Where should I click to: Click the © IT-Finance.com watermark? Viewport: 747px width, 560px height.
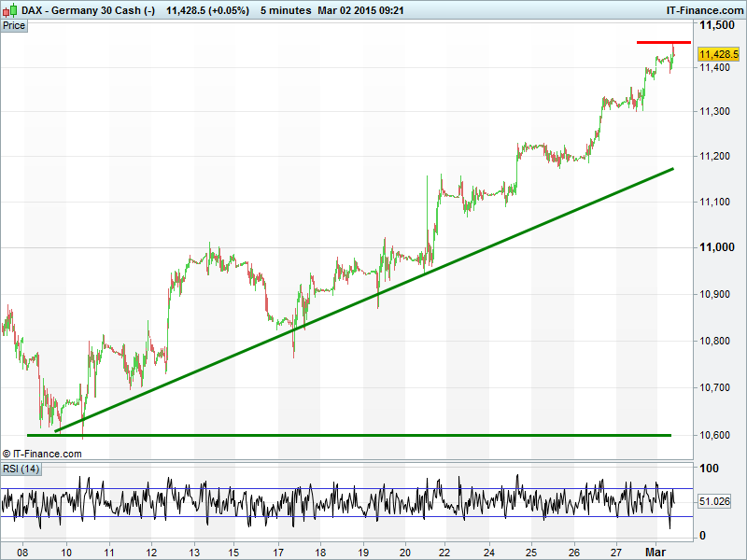[43, 454]
